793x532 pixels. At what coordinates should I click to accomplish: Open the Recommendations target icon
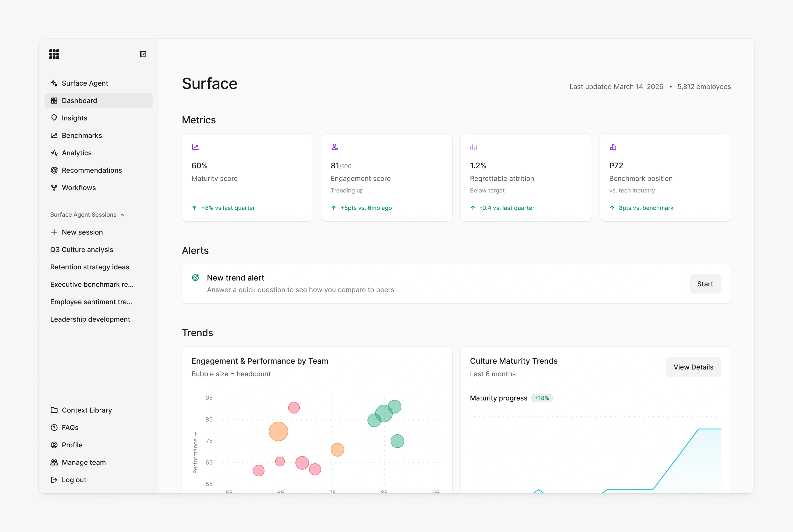click(x=54, y=170)
